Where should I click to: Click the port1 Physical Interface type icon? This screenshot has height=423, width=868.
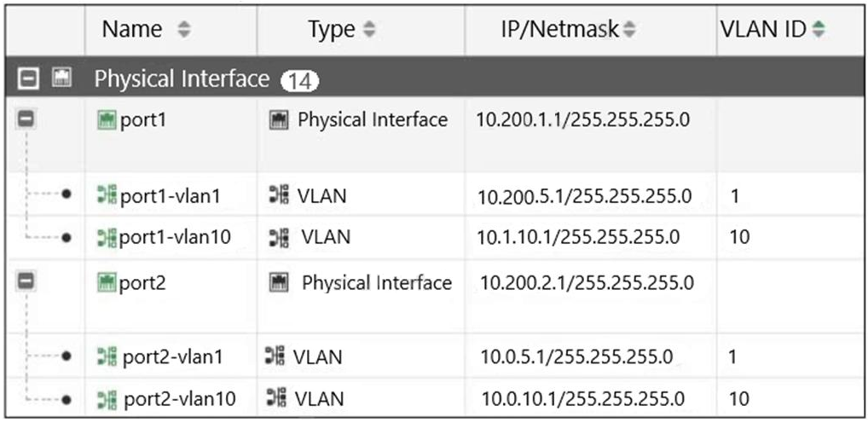click(277, 120)
